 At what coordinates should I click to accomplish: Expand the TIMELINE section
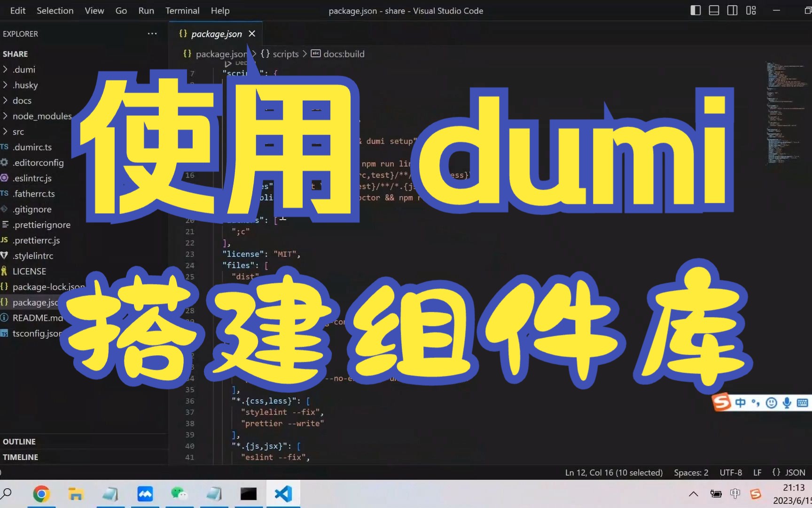(20, 457)
